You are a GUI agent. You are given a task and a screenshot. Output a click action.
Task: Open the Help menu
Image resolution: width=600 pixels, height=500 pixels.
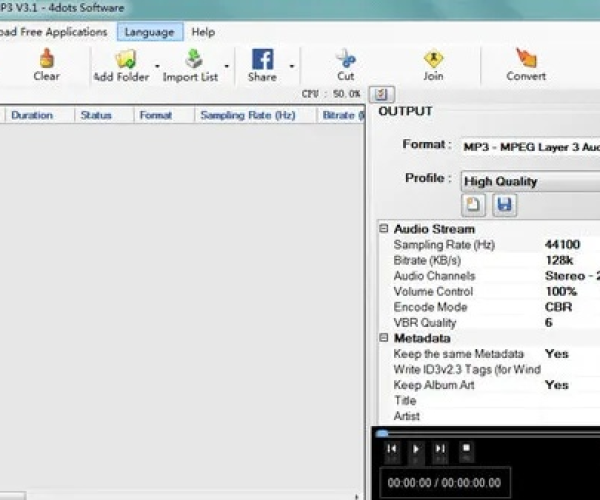pyautogui.click(x=203, y=32)
